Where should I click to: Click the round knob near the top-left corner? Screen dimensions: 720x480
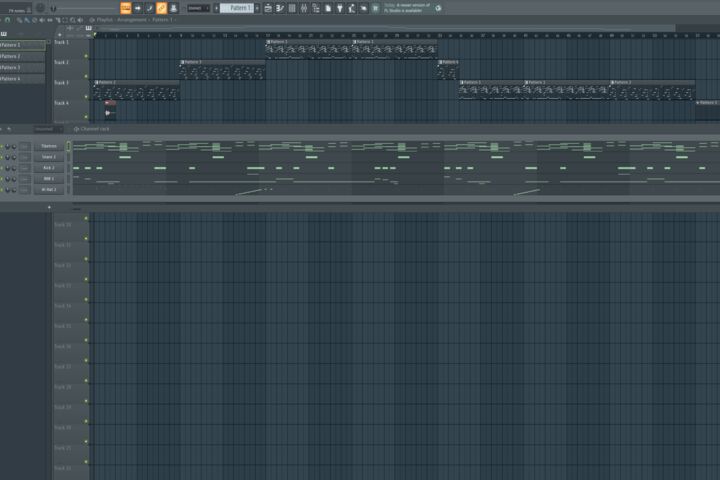click(x=40, y=8)
